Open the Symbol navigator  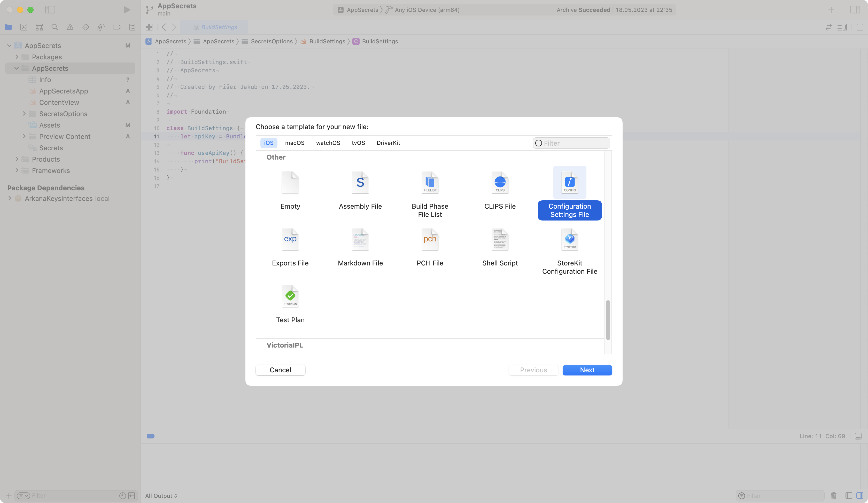(39, 27)
